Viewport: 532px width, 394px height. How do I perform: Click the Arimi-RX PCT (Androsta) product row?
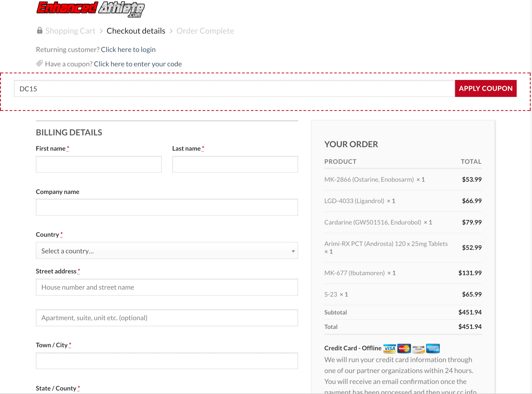(403, 248)
